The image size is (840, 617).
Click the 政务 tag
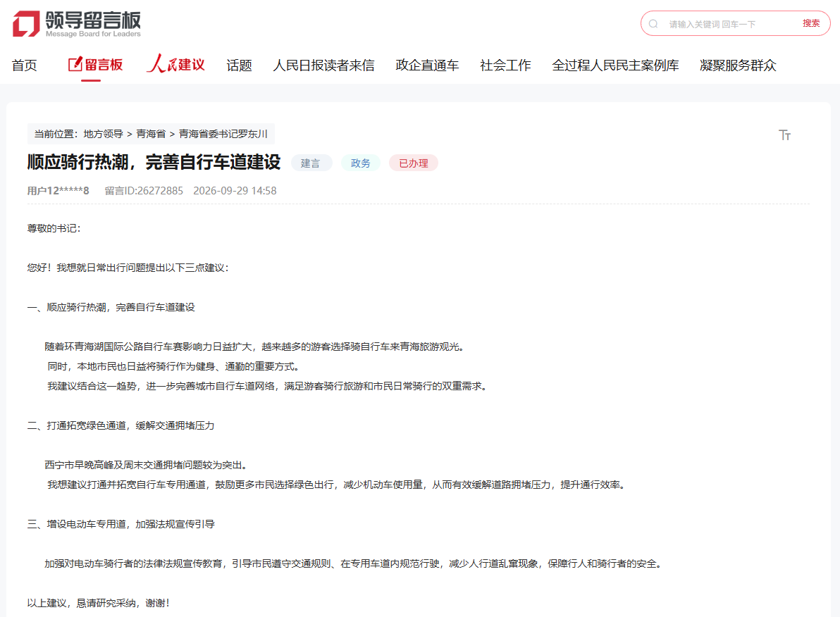[361, 163]
